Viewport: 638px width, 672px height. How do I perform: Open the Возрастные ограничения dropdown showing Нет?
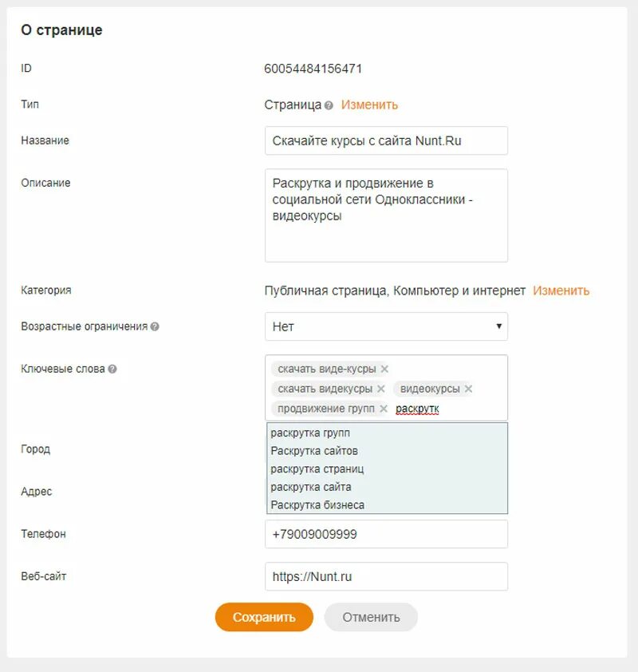click(386, 326)
